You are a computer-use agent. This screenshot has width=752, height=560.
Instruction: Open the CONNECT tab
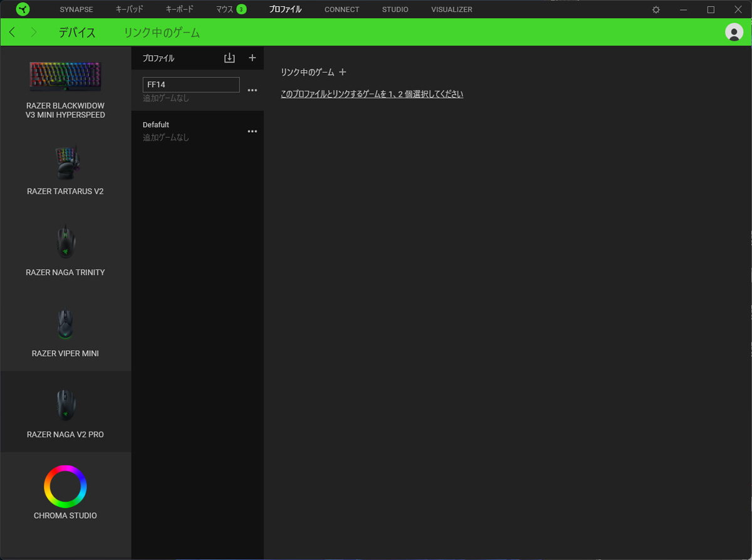coord(342,9)
